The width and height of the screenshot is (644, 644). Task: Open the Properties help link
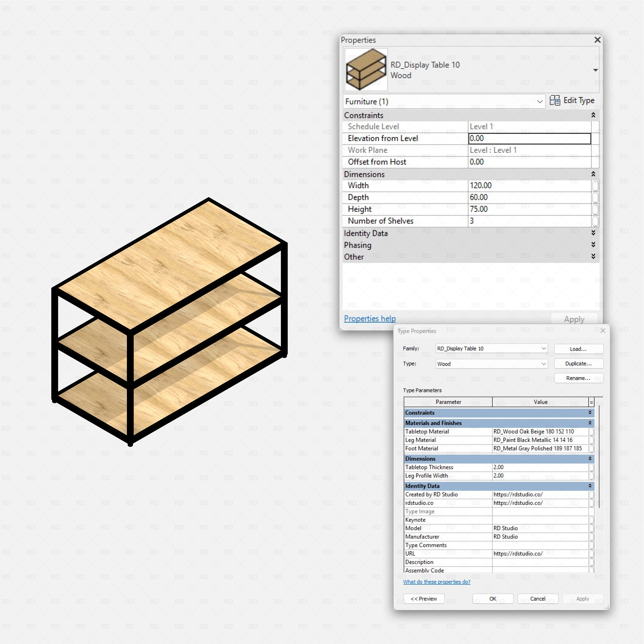click(x=370, y=318)
